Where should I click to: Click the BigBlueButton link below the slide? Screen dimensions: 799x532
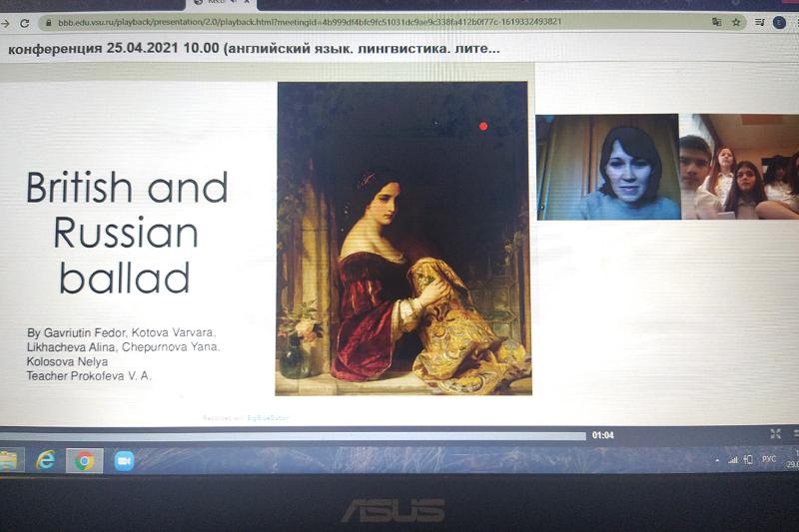pos(270,417)
